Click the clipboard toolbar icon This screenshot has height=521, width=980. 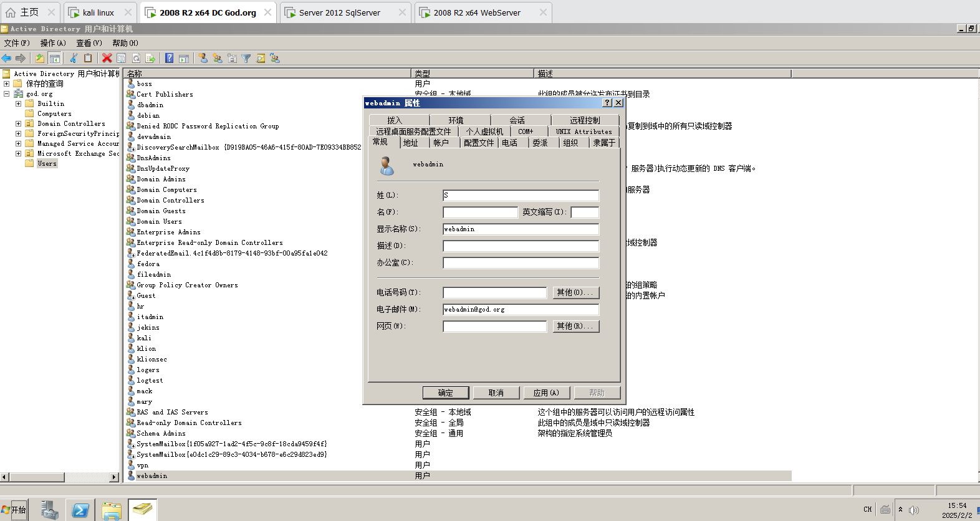tap(88, 58)
